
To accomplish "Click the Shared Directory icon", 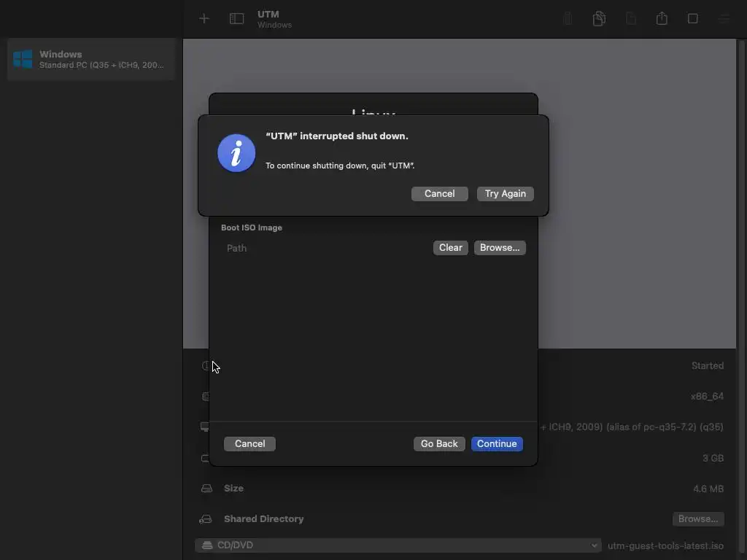I will (x=205, y=519).
